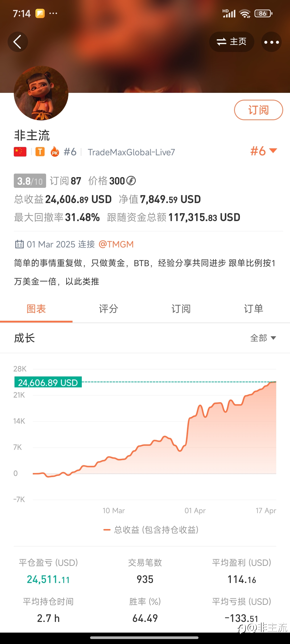Tap the 3.8/10 score badge
The width and height of the screenshot is (290, 644).
pyautogui.click(x=30, y=181)
